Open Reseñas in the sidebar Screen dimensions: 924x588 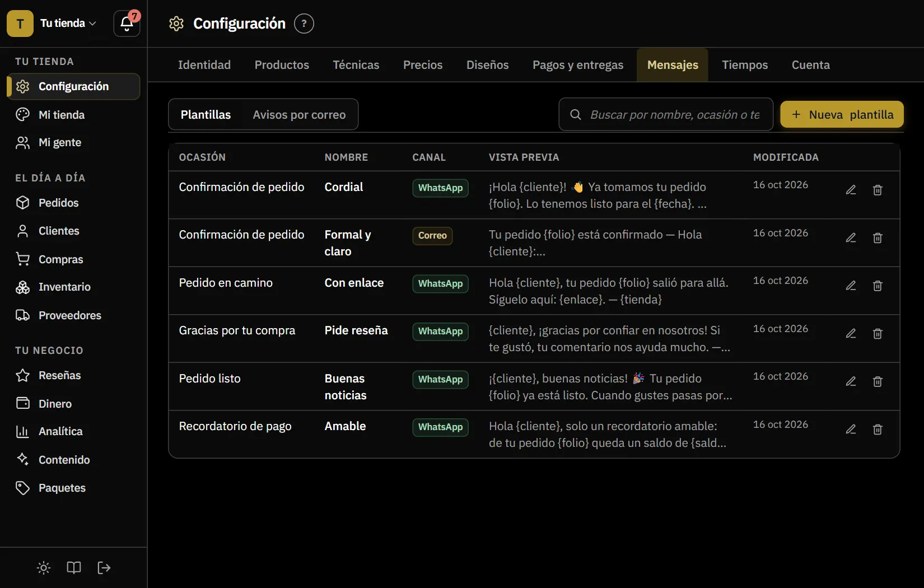click(x=73, y=375)
